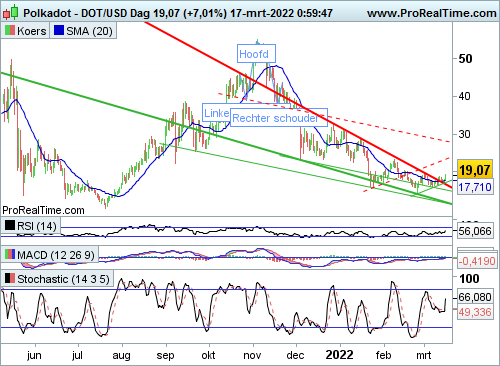Click the nov label on time axis

pos(252,355)
